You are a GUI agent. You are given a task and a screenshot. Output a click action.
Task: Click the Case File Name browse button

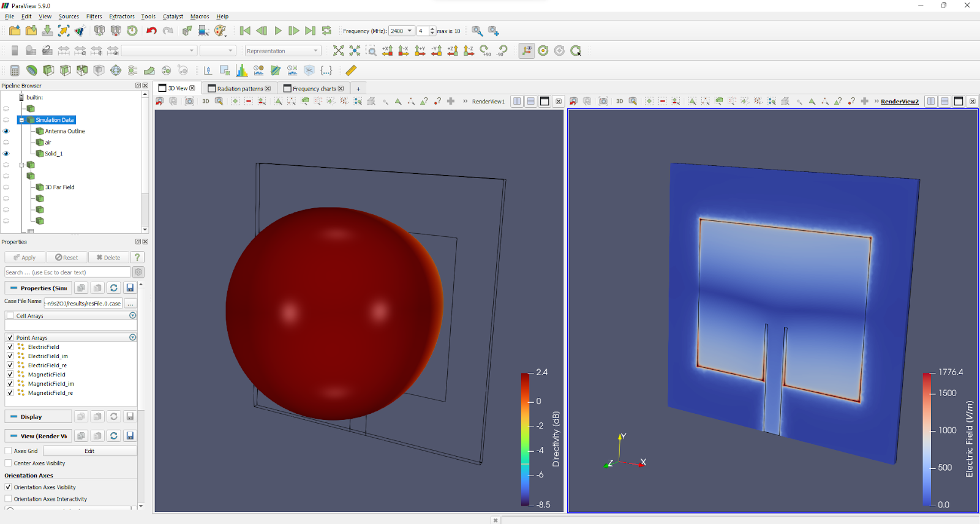tap(130, 303)
